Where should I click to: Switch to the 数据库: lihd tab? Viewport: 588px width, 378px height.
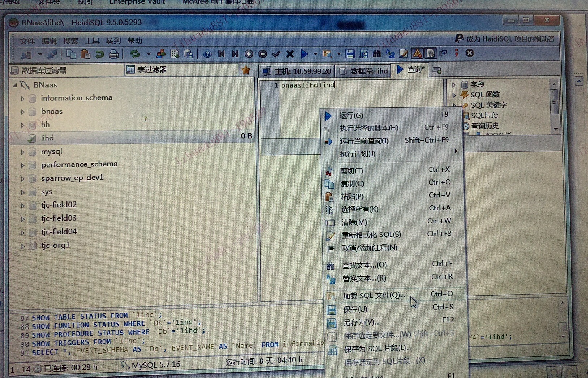pyautogui.click(x=366, y=71)
